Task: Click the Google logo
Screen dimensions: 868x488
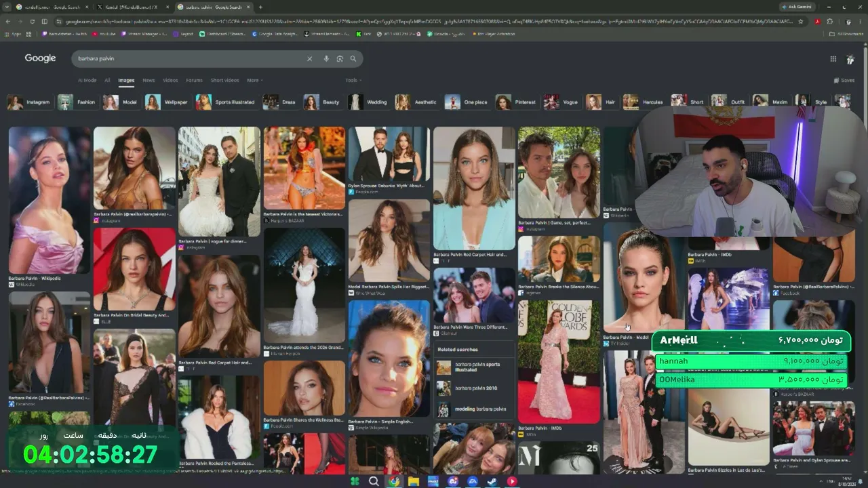Action: coord(40,58)
